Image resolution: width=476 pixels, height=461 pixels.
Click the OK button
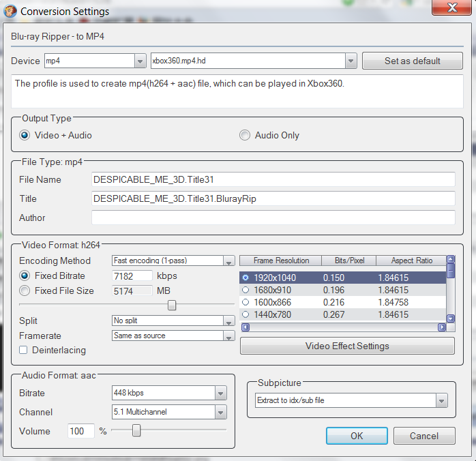(x=357, y=436)
